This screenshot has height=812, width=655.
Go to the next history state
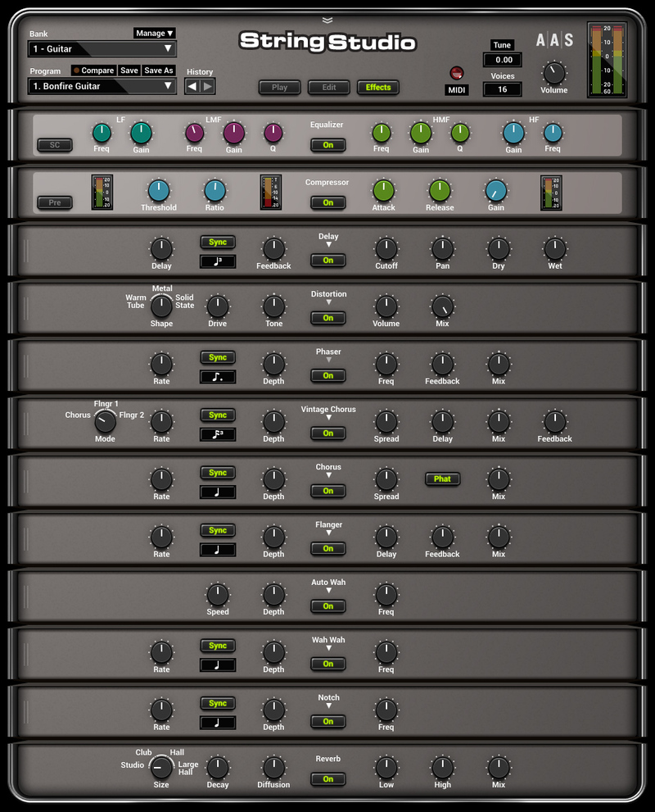(207, 87)
